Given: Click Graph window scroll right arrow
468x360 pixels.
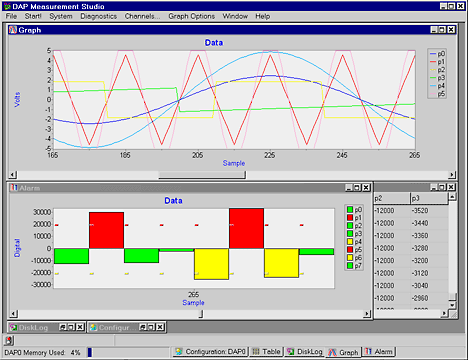Looking at the screenshot, I should (x=452, y=175).
